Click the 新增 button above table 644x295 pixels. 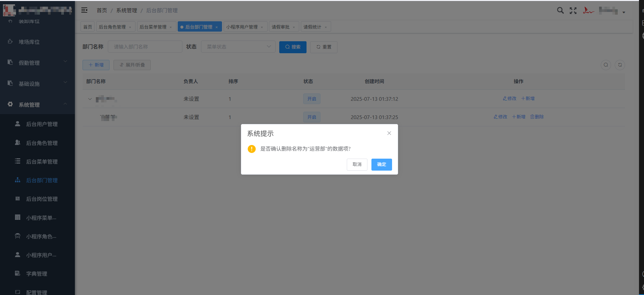click(x=96, y=65)
